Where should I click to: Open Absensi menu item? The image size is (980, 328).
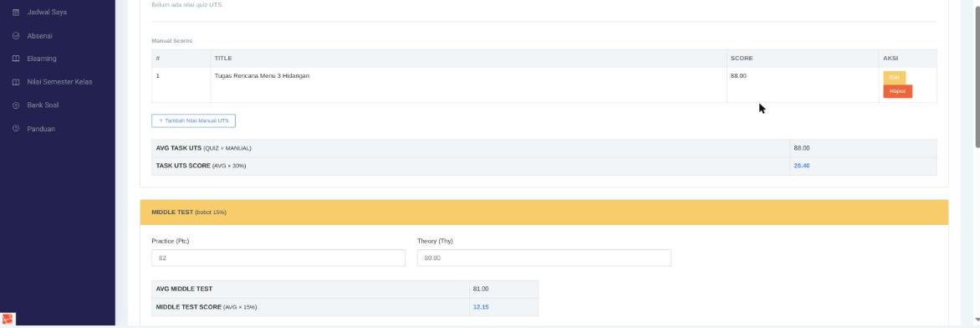click(x=39, y=36)
